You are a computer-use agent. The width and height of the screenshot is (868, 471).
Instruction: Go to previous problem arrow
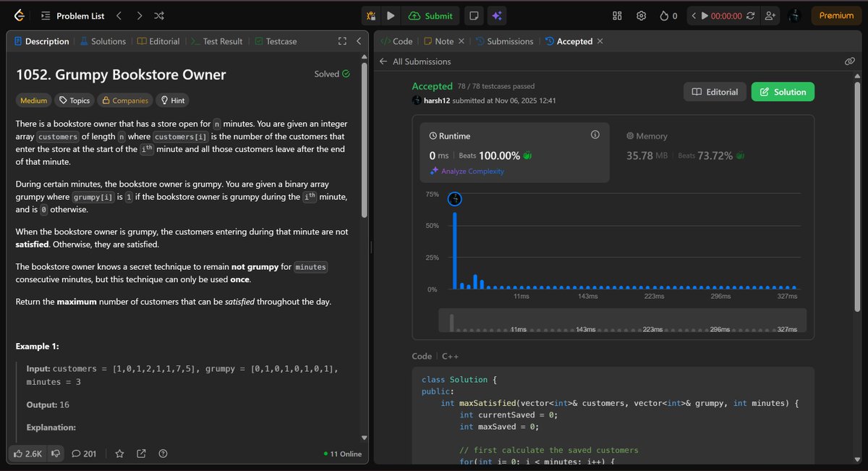119,15
